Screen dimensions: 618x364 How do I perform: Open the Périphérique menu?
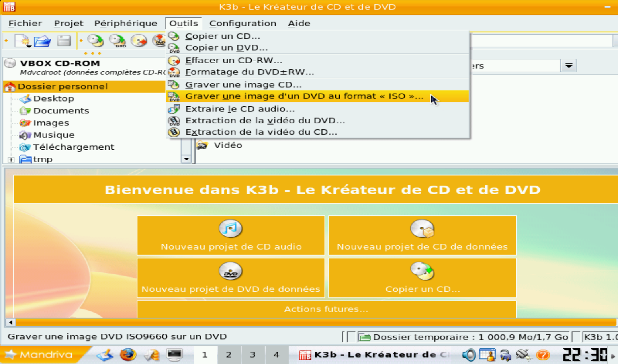point(126,23)
